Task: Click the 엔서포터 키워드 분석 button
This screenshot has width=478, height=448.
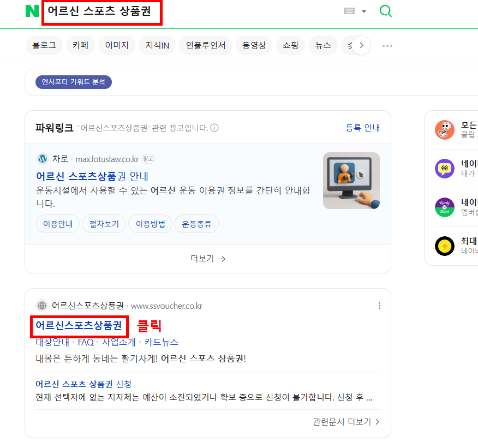Action: (x=74, y=82)
